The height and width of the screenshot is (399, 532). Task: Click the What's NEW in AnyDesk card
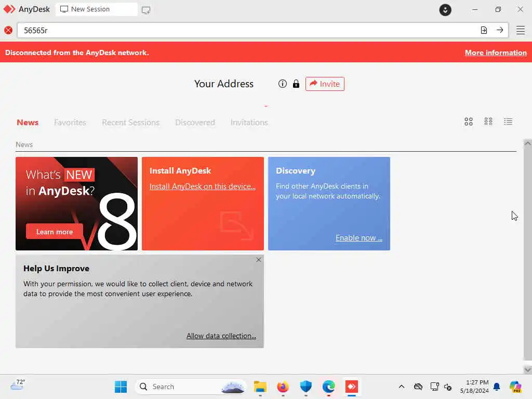[x=77, y=204]
